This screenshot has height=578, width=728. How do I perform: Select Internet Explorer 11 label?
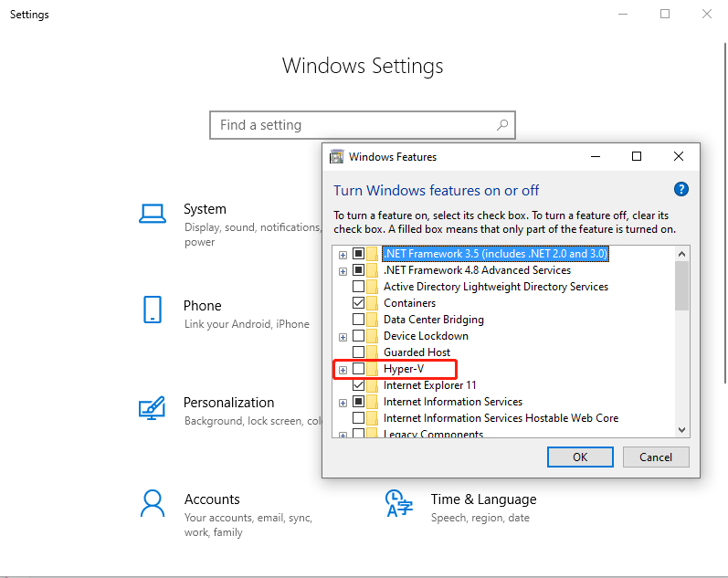pos(429,385)
